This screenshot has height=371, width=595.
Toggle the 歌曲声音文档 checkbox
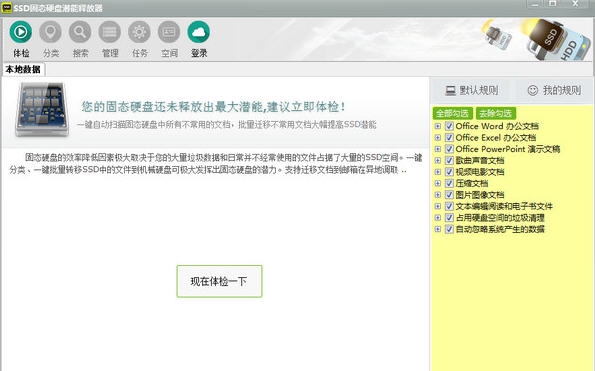click(449, 160)
